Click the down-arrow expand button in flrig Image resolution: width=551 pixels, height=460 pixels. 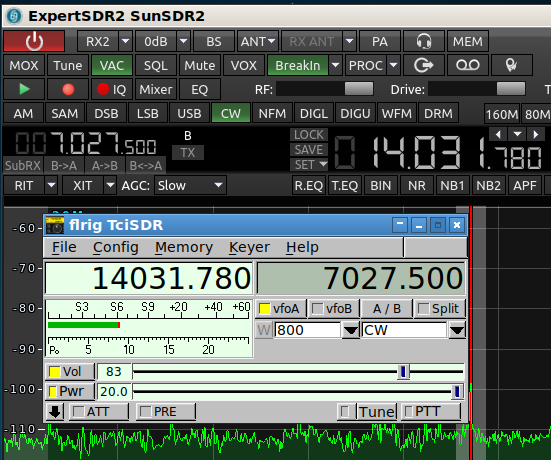(x=55, y=412)
